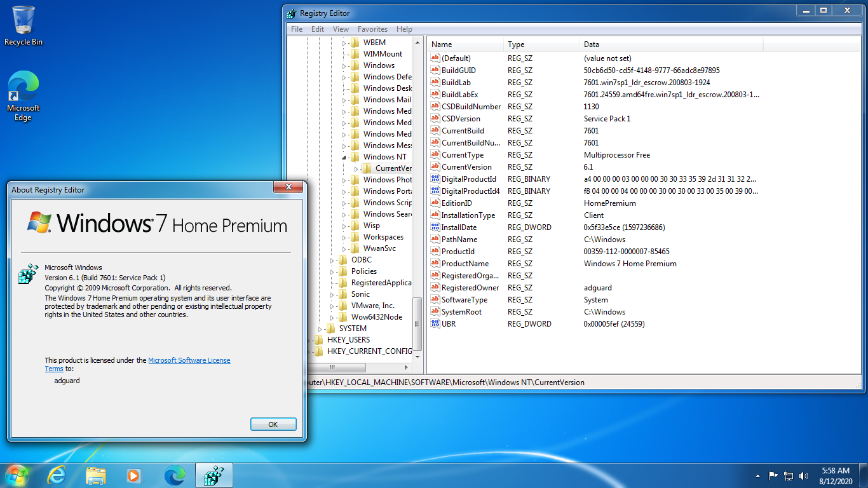Screen dimensions: 868x488
Task: Expand the SYSTEM tree node
Action: 320,329
